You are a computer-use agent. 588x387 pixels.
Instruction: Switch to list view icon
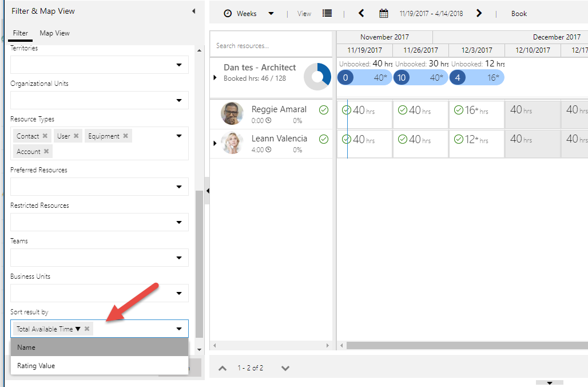click(327, 13)
